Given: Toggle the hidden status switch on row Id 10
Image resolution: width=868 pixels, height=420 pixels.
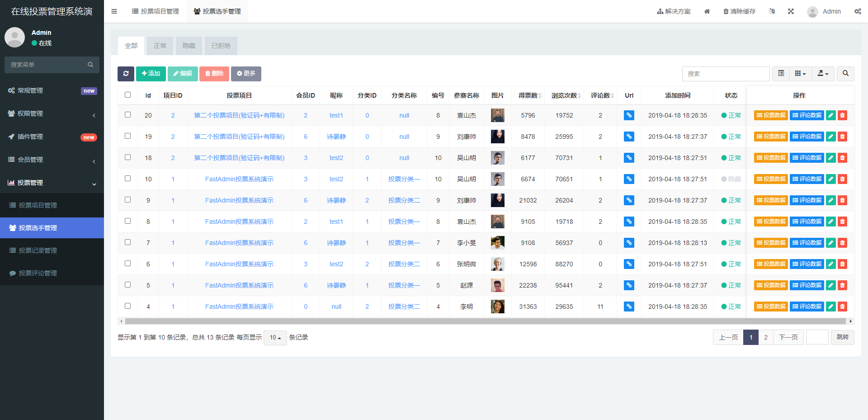Looking at the screenshot, I should [731, 179].
